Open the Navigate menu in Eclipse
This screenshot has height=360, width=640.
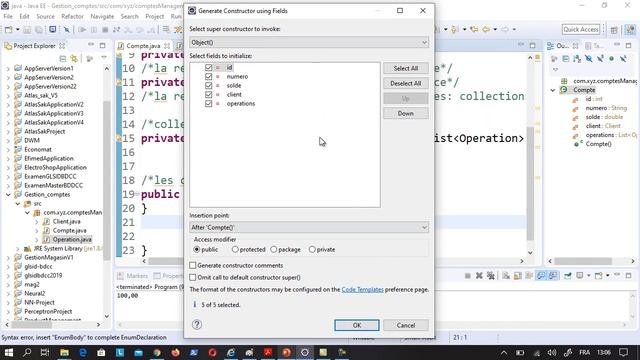pyautogui.click(x=102, y=16)
